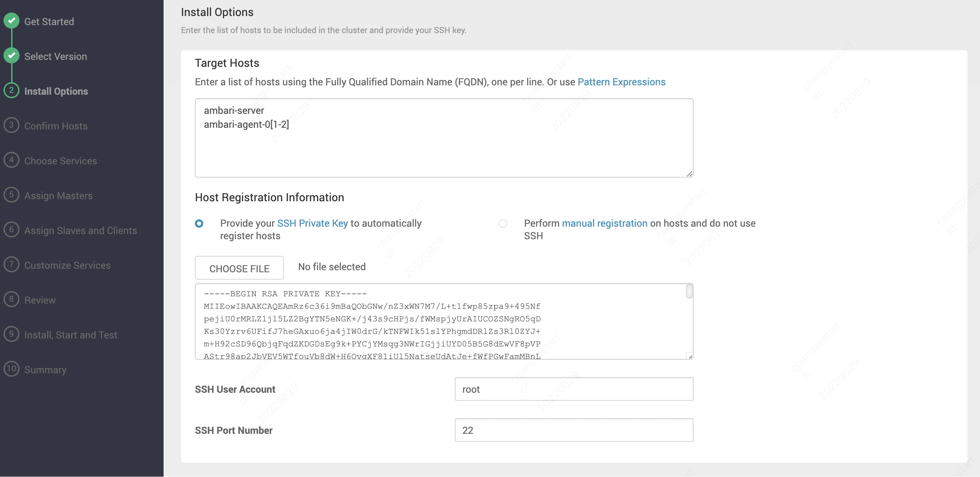
Task: Click the step 3 Confirm Hosts circle
Action: coord(11,125)
